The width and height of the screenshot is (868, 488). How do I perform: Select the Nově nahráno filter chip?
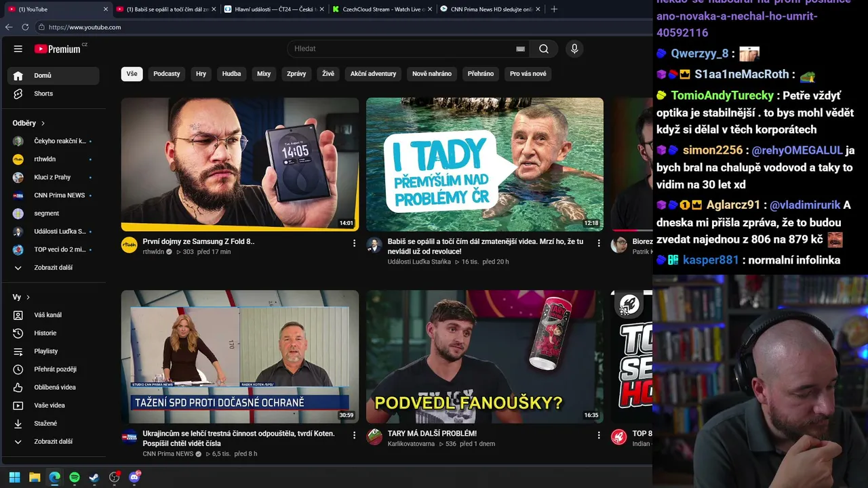click(432, 74)
